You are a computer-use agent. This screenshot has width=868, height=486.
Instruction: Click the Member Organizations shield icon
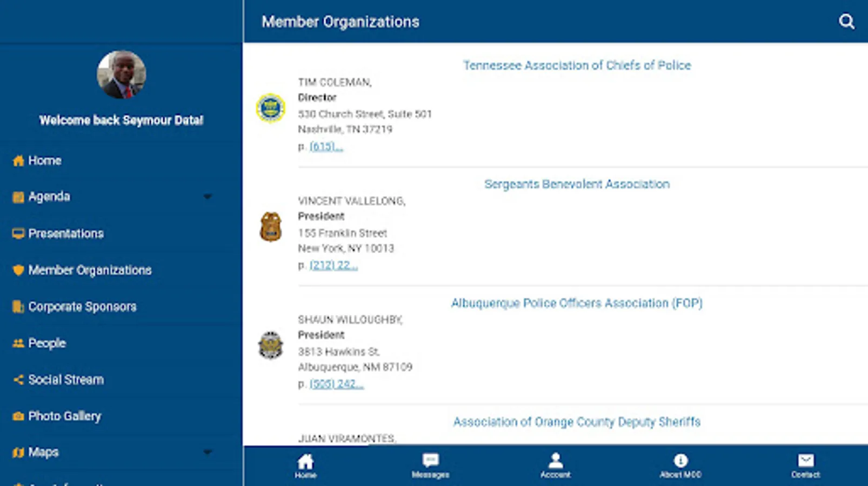pyautogui.click(x=18, y=270)
